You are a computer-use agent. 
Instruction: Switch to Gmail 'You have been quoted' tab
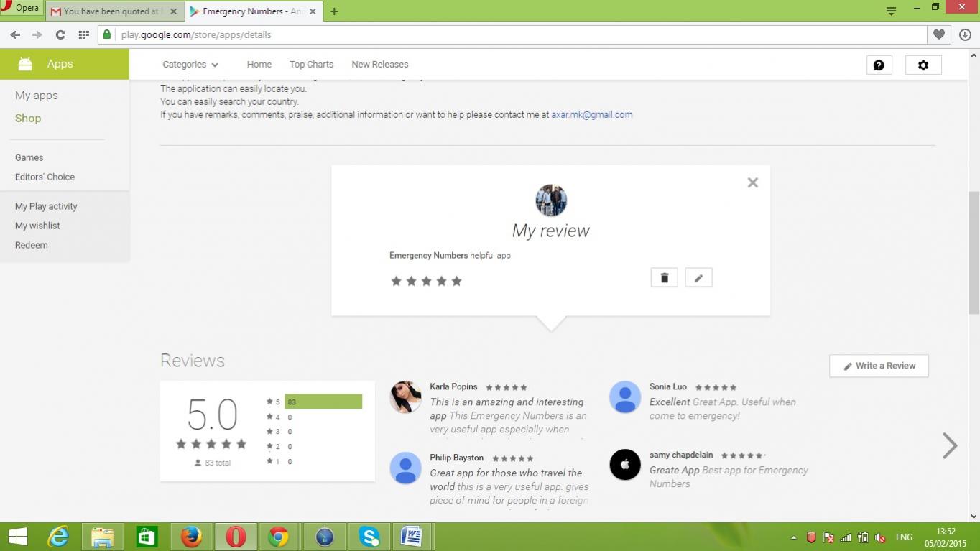click(x=114, y=11)
